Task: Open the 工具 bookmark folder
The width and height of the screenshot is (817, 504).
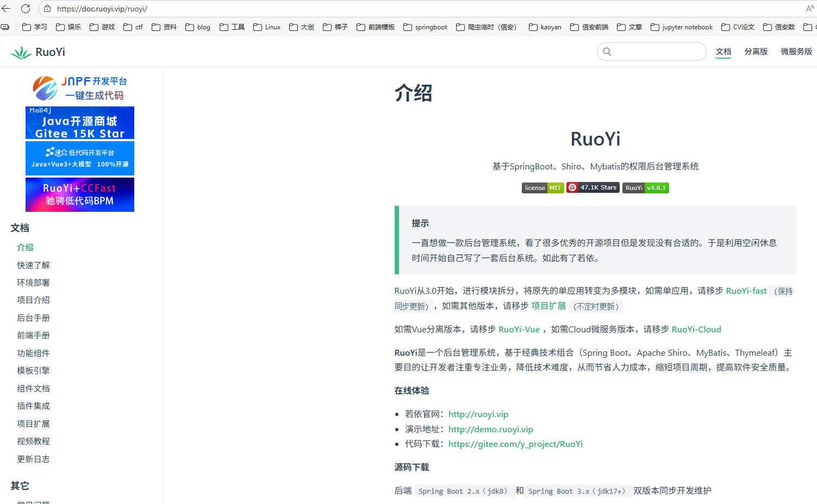Action: coord(232,27)
